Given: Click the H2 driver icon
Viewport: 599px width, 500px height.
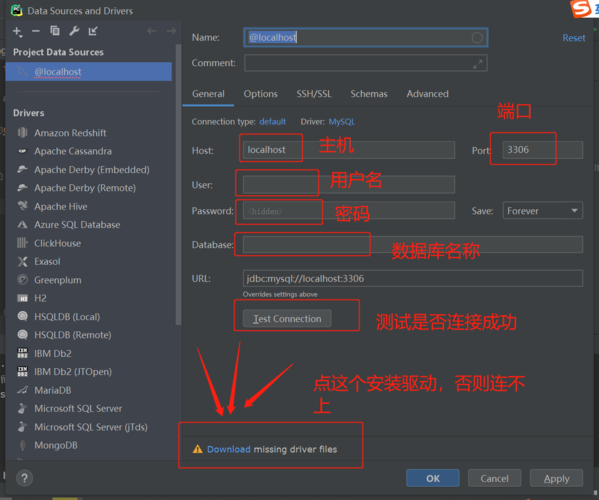Looking at the screenshot, I should (x=23, y=298).
